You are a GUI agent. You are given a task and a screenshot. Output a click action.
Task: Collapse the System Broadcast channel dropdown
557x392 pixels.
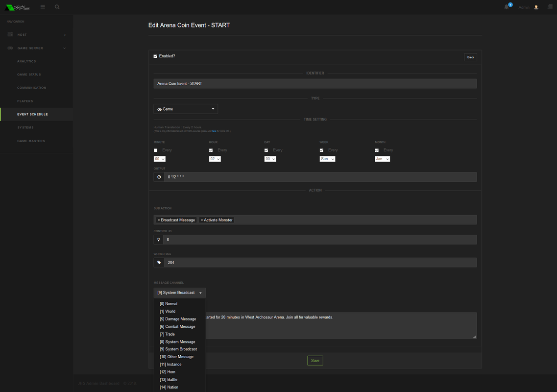(179, 293)
